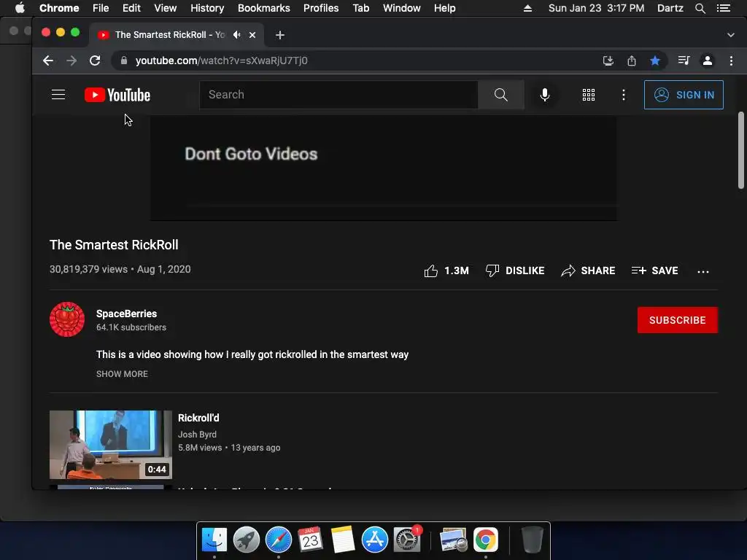Open more actions ellipsis beside Save
This screenshot has width=747, height=560.
point(703,271)
